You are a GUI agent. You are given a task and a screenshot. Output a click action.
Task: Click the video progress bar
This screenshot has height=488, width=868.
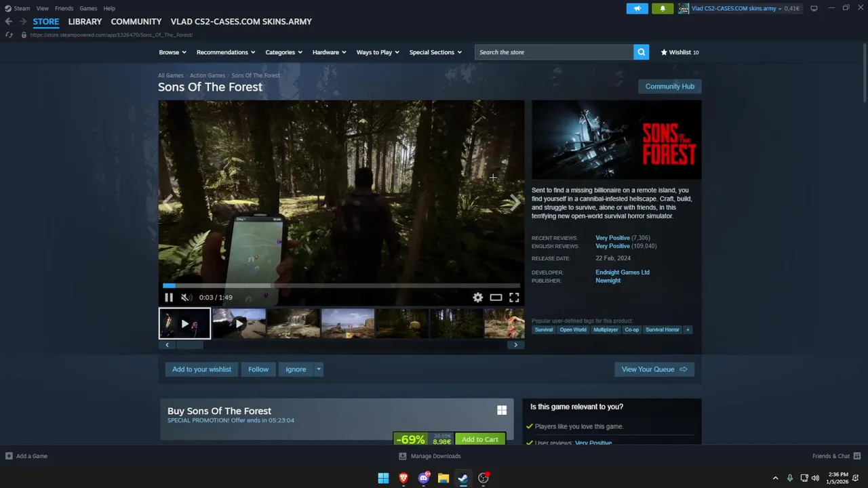[x=341, y=286]
